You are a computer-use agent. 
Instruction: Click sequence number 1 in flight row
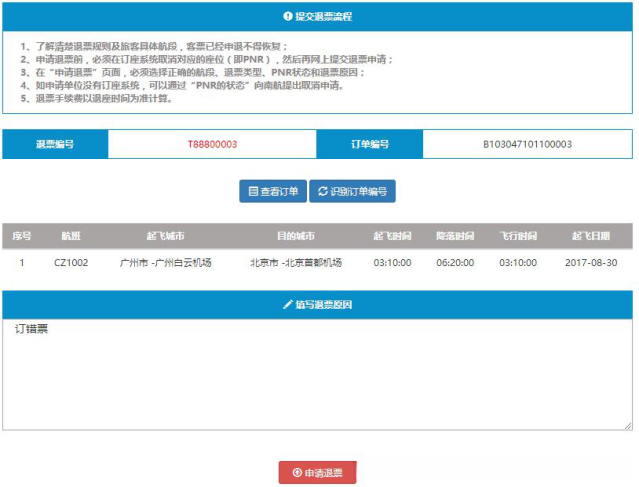(22, 263)
